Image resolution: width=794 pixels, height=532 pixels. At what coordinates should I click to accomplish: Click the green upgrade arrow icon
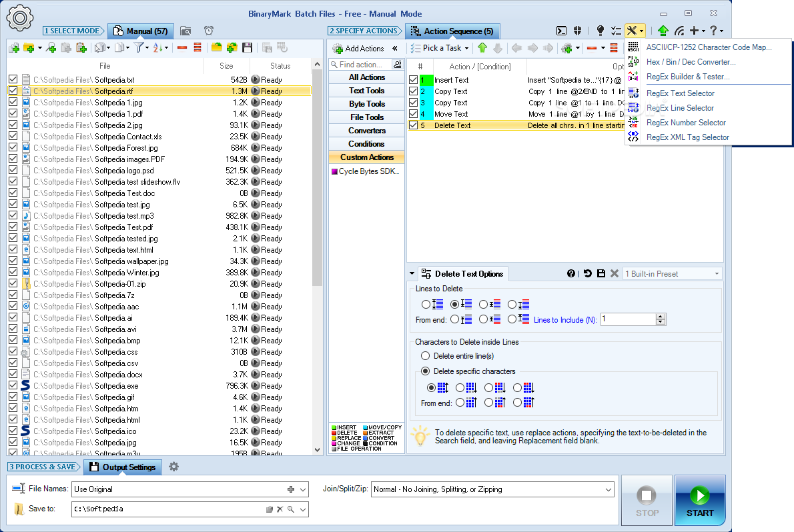click(x=663, y=31)
